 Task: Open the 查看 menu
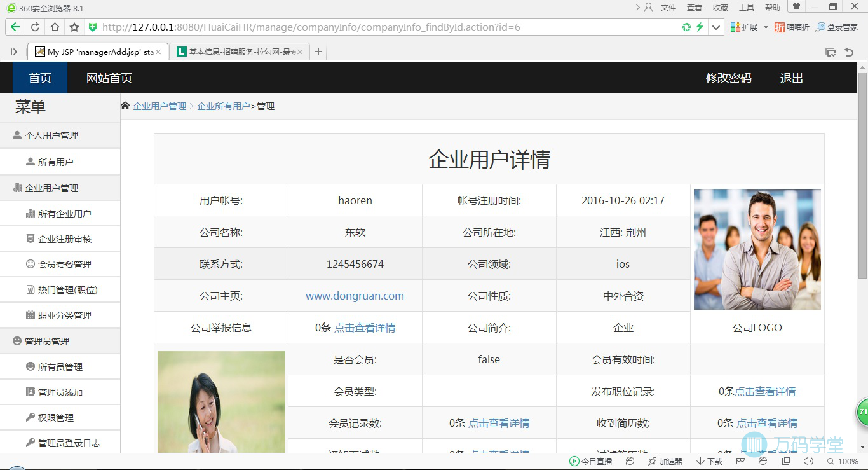(x=695, y=8)
